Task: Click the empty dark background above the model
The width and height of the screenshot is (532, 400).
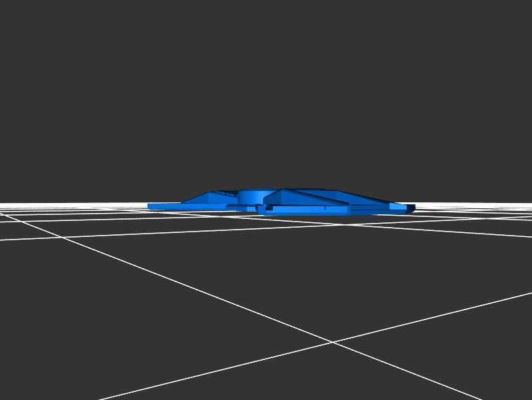Action: click(266, 100)
